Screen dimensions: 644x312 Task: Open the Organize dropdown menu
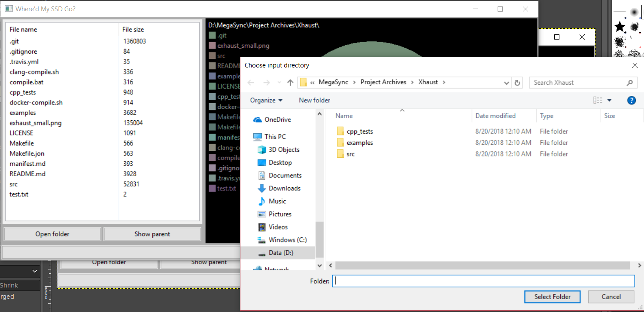tap(266, 100)
